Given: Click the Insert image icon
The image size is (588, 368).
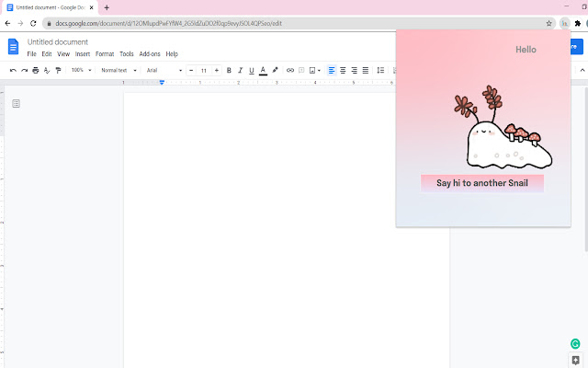Looking at the screenshot, I should coord(312,70).
